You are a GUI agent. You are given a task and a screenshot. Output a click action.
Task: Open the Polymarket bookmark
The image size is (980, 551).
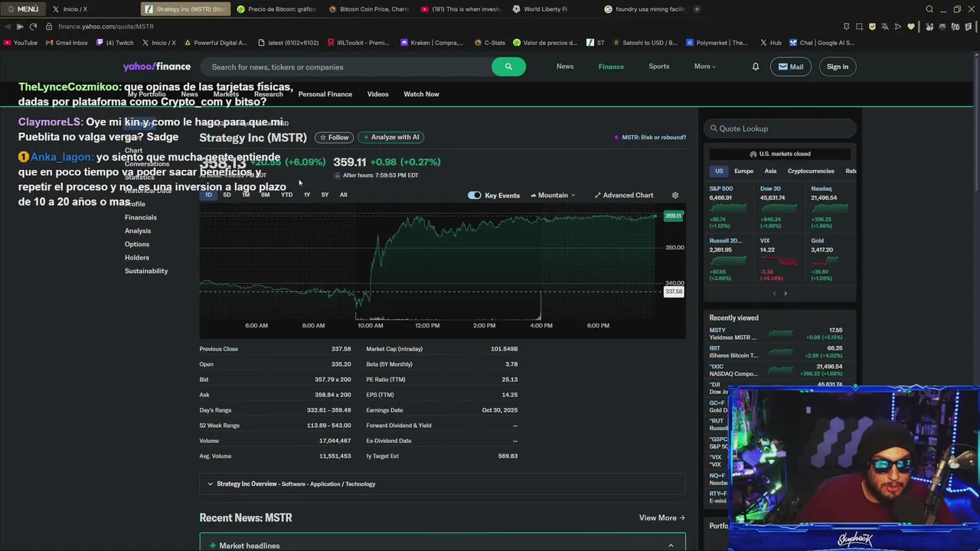(x=717, y=43)
